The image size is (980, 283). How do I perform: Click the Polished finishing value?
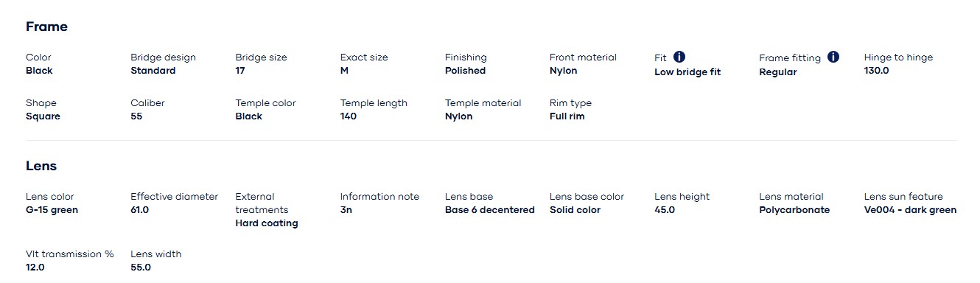466,71
